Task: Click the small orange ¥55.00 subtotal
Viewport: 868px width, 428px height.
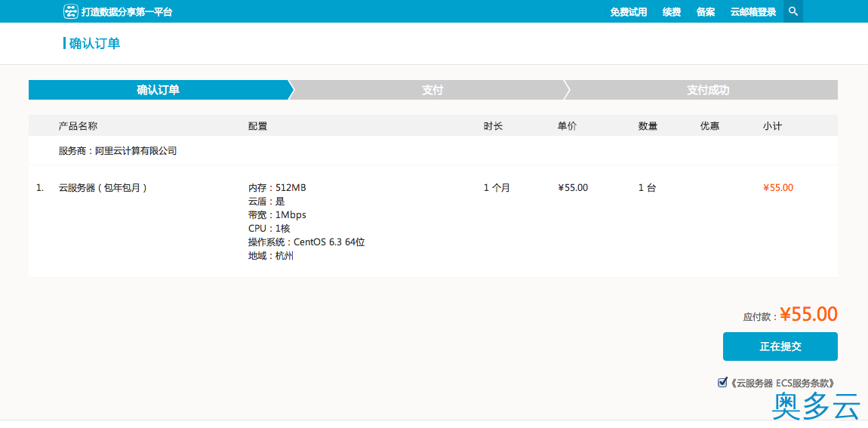Action: [x=777, y=188]
